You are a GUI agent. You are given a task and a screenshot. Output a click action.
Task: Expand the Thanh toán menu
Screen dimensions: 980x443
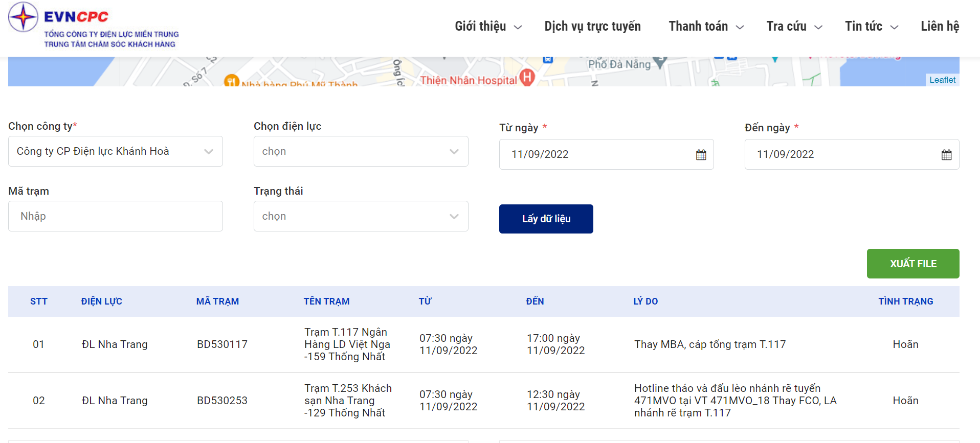[x=706, y=27]
